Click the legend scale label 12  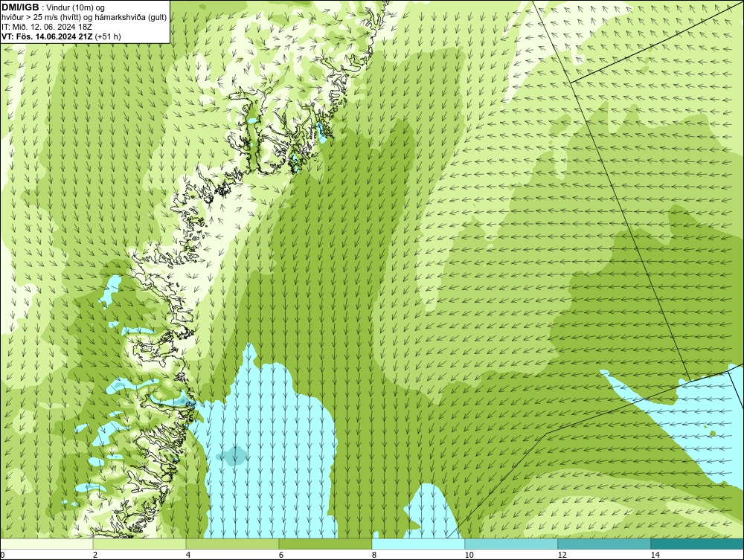[x=562, y=556]
